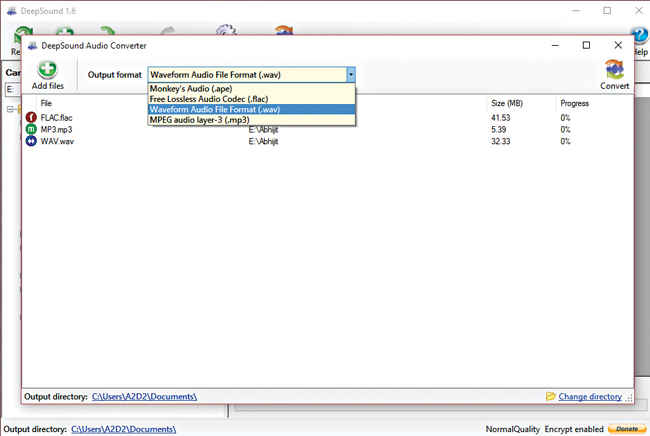Click the 41.53 size value
This screenshot has width=650, height=436.
point(501,118)
